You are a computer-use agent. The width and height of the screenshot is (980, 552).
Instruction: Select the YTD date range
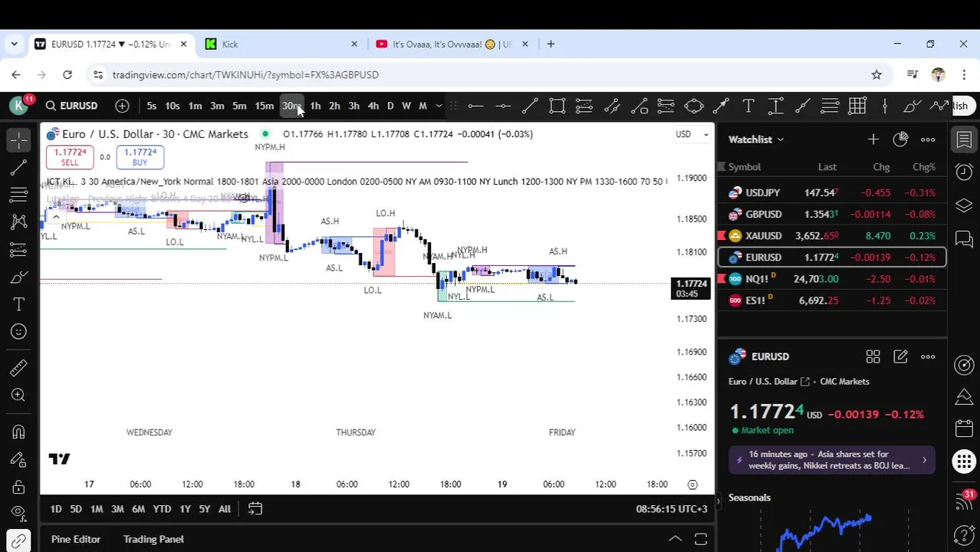pos(162,509)
